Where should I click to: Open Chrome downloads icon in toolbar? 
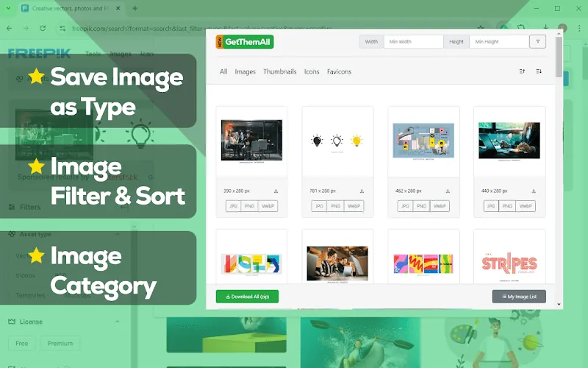(545, 27)
